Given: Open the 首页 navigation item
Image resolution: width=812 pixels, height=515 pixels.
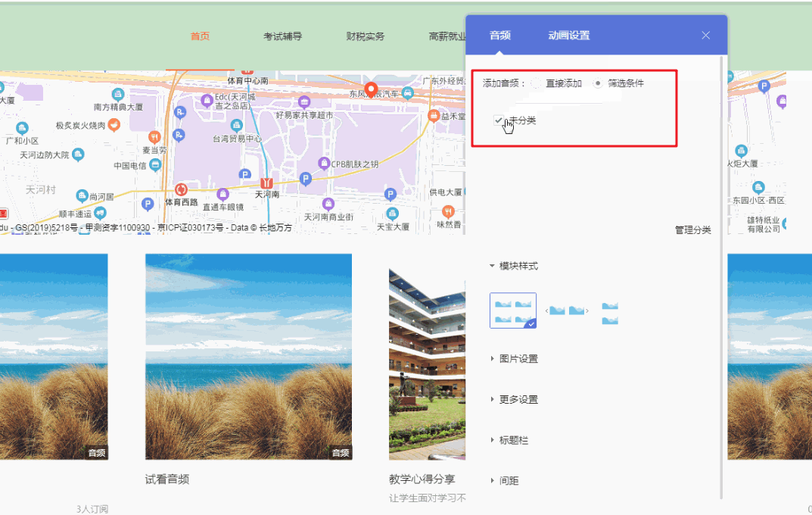Looking at the screenshot, I should (200, 36).
